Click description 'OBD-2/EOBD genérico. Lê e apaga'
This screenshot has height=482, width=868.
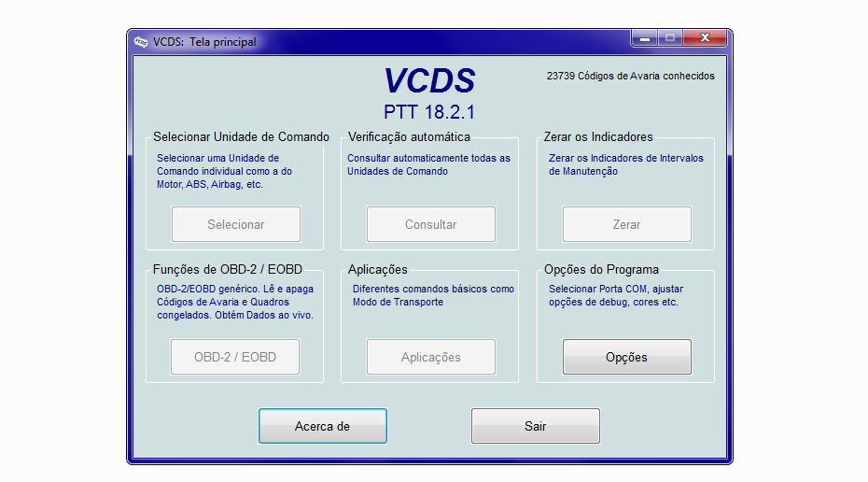click(x=235, y=302)
